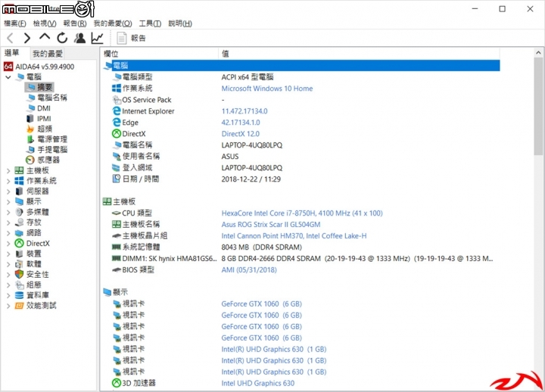Expand the 顯示 tree node
The height and width of the screenshot is (392, 545).
click(x=8, y=201)
